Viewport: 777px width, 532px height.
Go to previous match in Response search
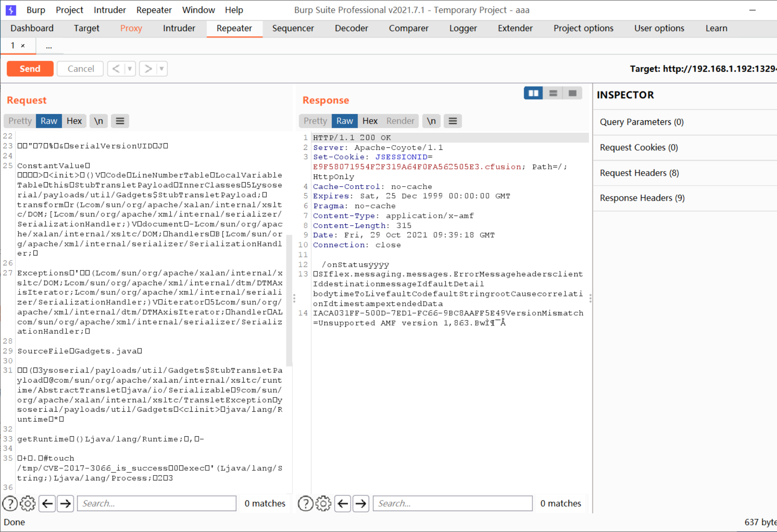tap(343, 504)
